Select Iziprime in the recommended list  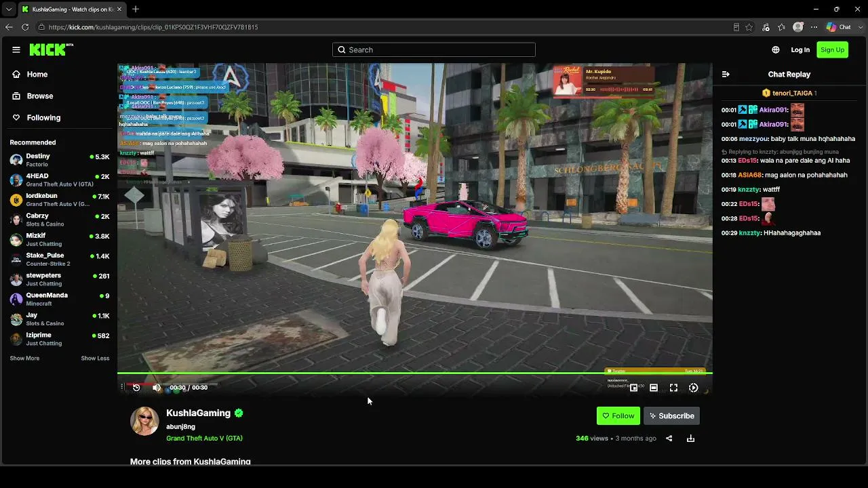(x=60, y=339)
